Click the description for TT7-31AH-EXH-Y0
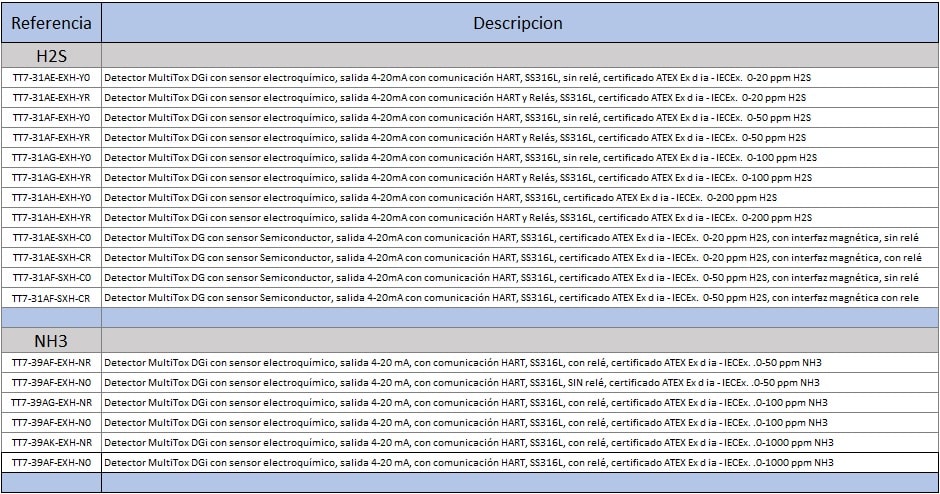The image size is (940, 494). [x=440, y=197]
